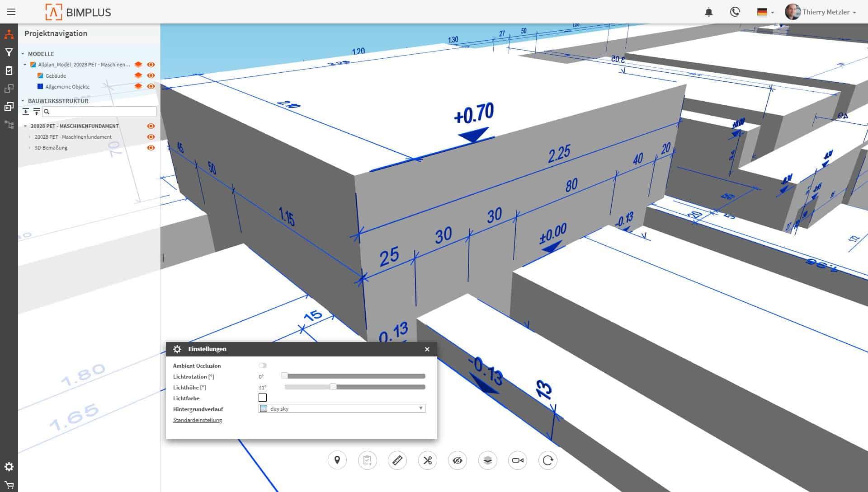Viewport: 868px width, 492px height.
Task: Collapse the MODELLE section
Action: click(23, 54)
